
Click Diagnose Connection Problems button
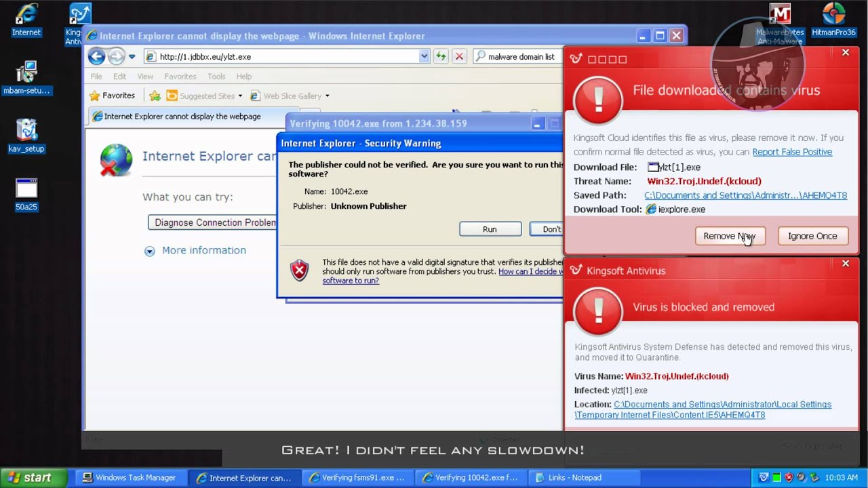(x=213, y=222)
